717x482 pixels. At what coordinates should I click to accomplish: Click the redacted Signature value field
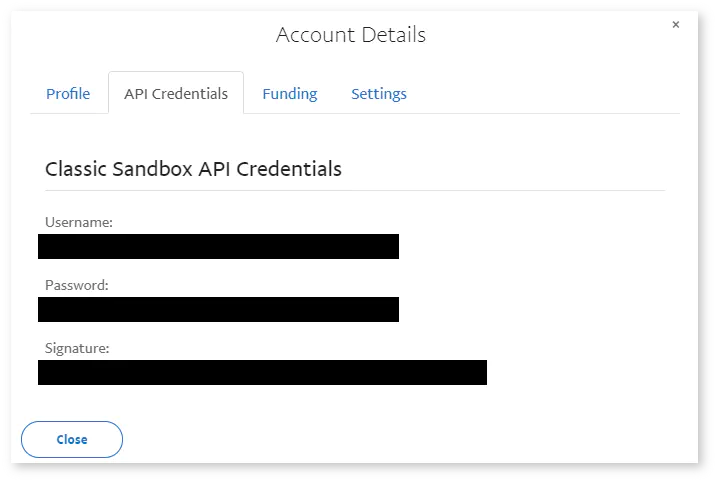(262, 372)
